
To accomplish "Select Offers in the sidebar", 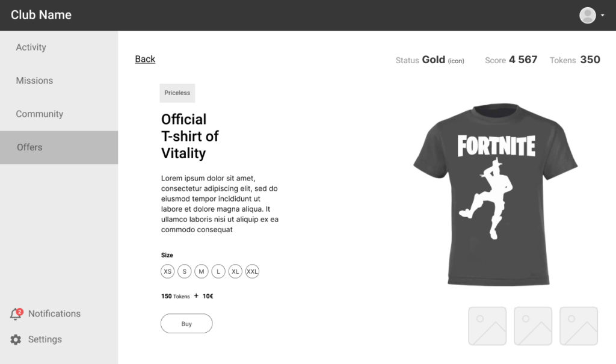I will (x=59, y=147).
